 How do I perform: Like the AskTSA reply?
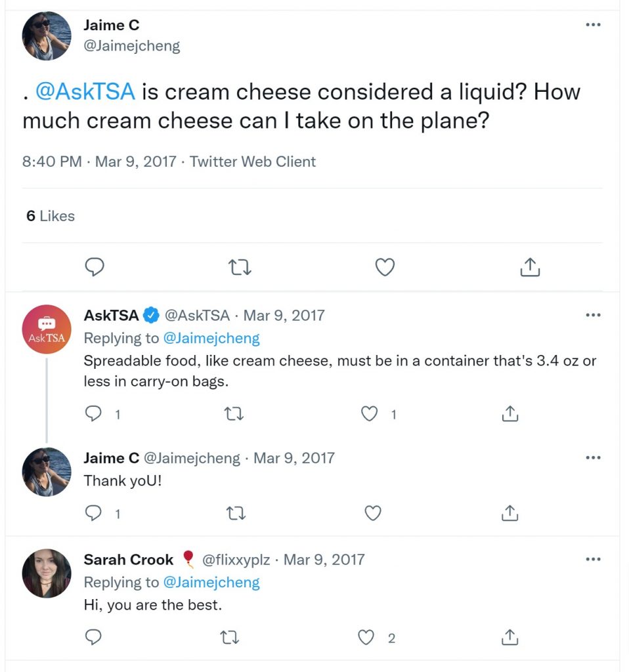369,413
